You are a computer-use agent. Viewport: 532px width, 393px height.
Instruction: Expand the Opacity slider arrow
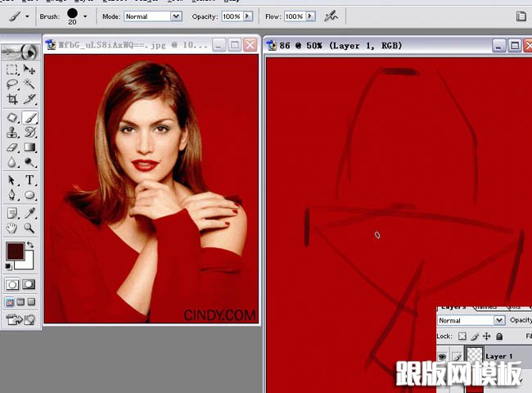[247, 16]
